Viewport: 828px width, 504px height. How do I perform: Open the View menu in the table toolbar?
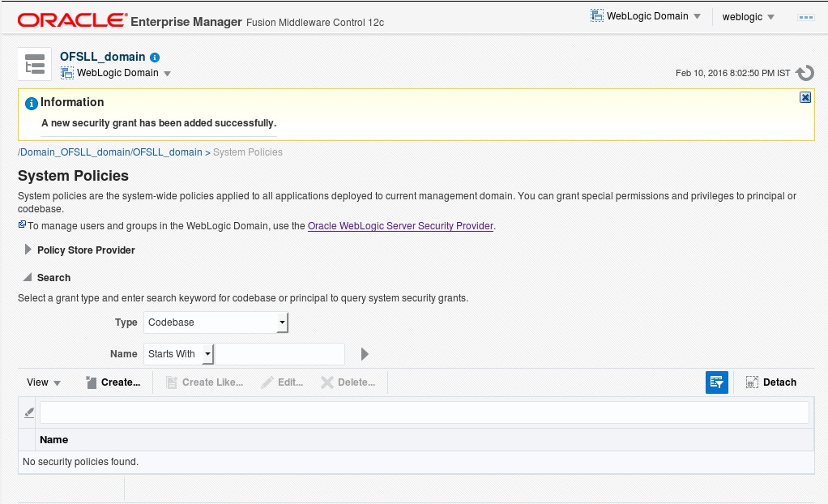[43, 382]
